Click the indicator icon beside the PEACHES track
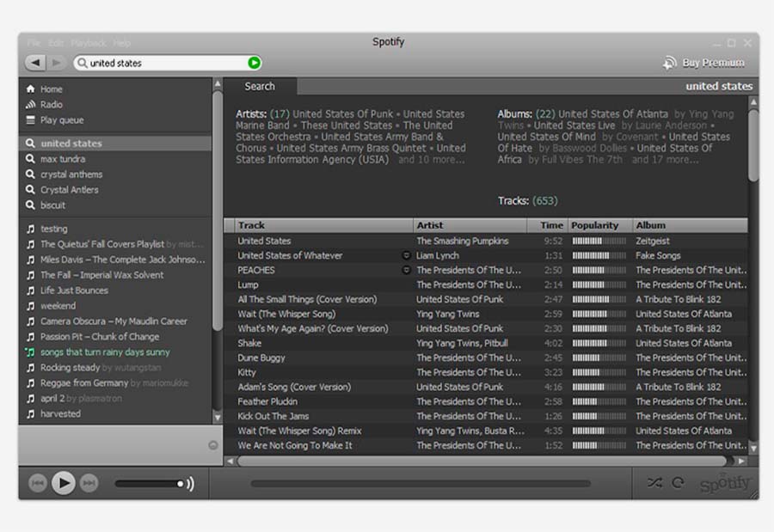The height and width of the screenshot is (532, 774). [407, 270]
